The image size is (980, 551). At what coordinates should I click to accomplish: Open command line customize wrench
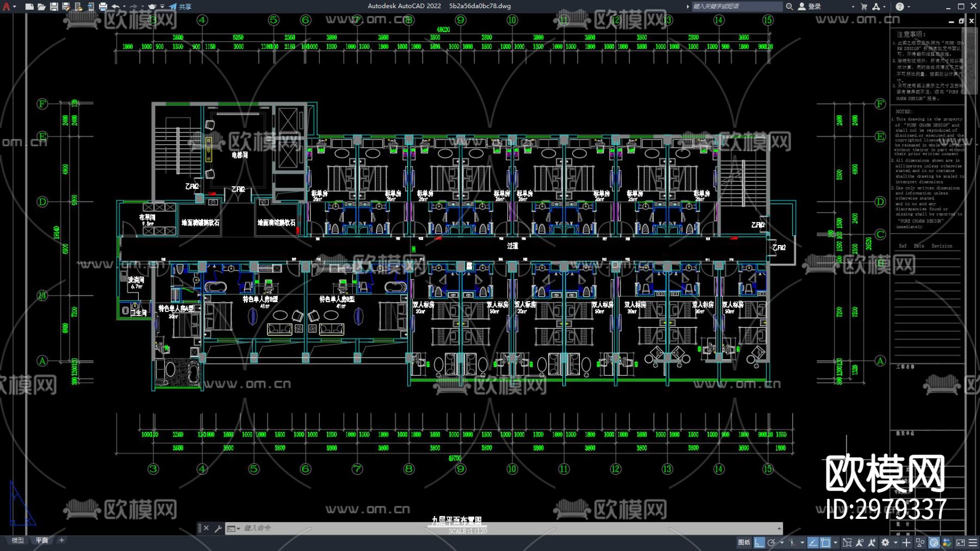click(218, 528)
